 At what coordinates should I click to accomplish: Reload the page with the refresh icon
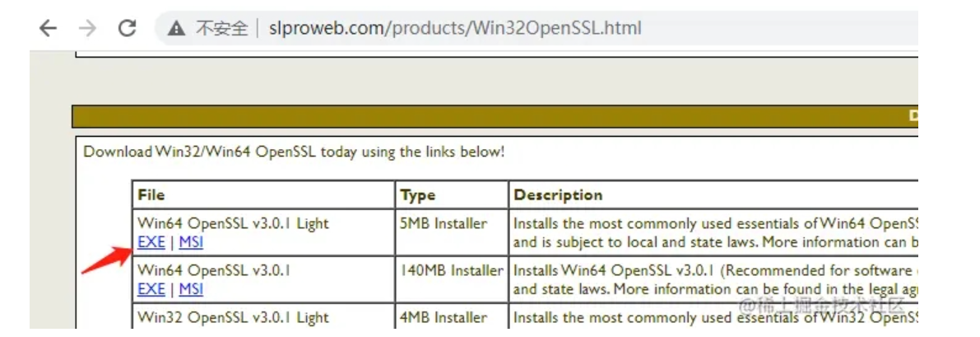pos(128,28)
